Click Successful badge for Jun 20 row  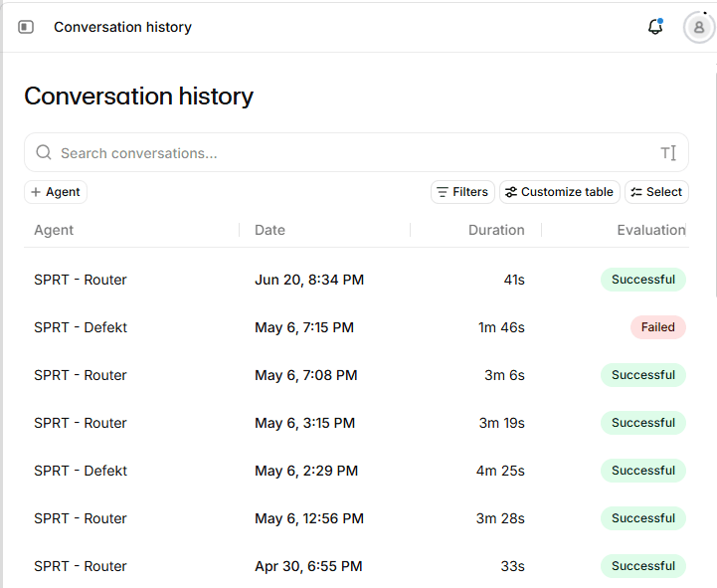tap(643, 280)
